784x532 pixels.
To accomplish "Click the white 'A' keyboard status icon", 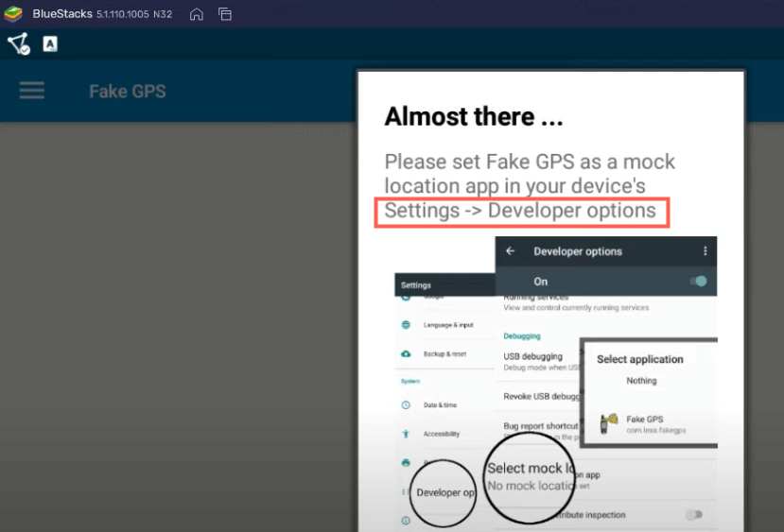I will [x=50, y=43].
